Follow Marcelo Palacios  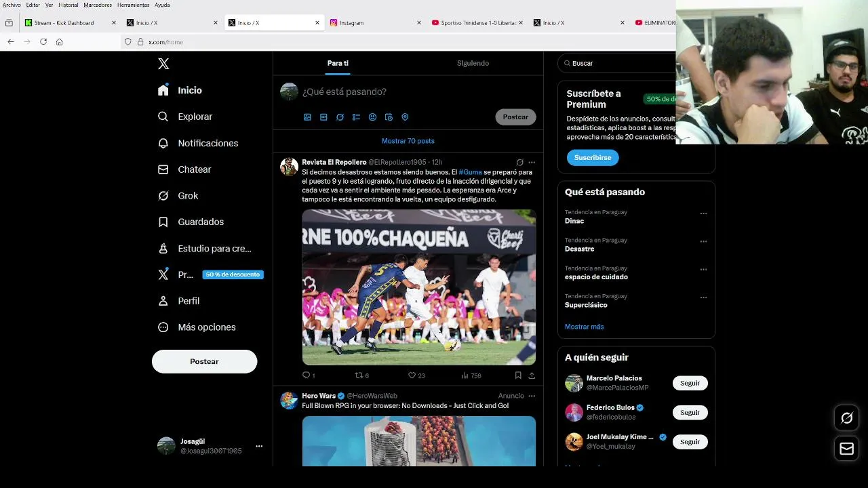690,383
